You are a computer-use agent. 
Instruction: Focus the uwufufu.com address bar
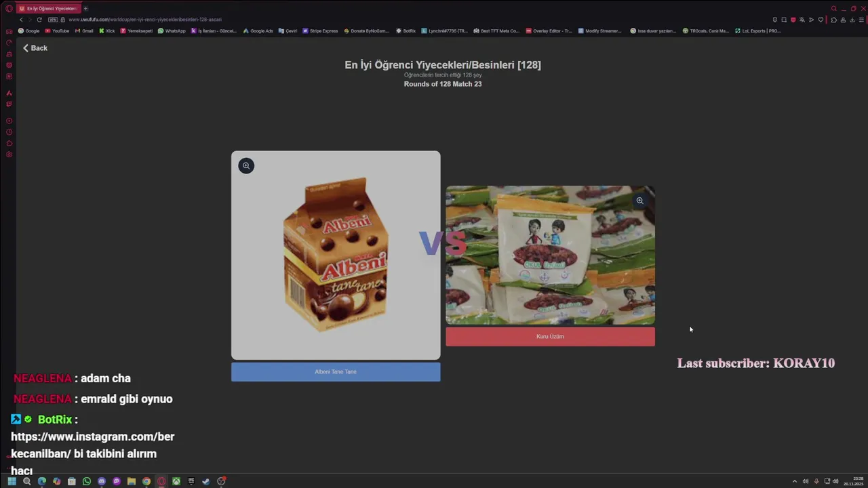coord(145,20)
